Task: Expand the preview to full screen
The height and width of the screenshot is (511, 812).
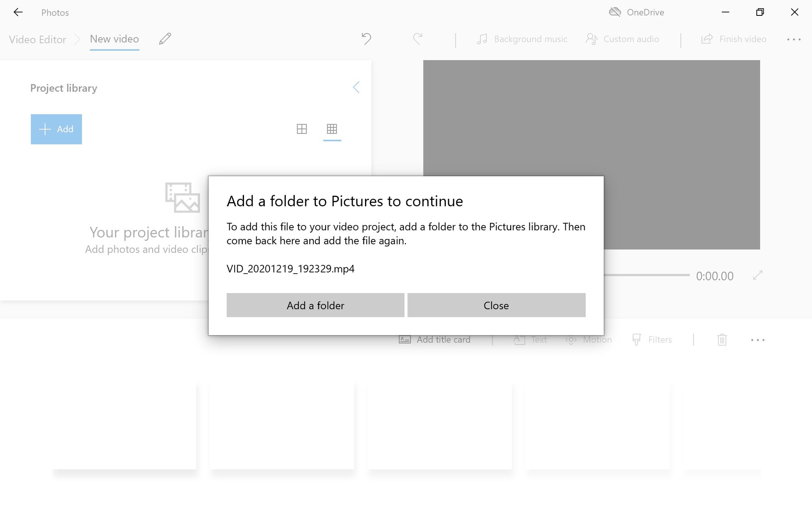Action: [x=758, y=275]
